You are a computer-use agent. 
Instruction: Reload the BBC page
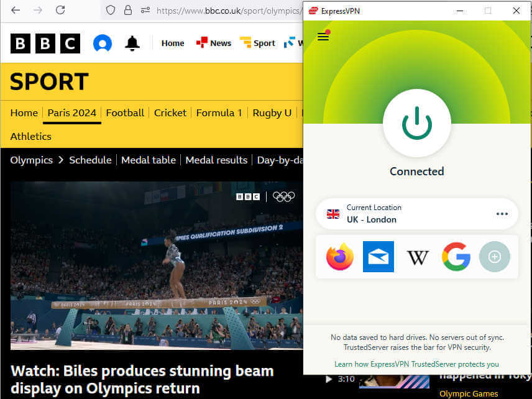coord(60,10)
